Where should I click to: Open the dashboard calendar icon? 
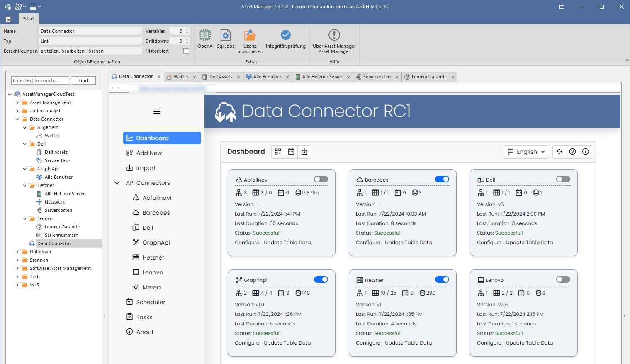point(291,152)
